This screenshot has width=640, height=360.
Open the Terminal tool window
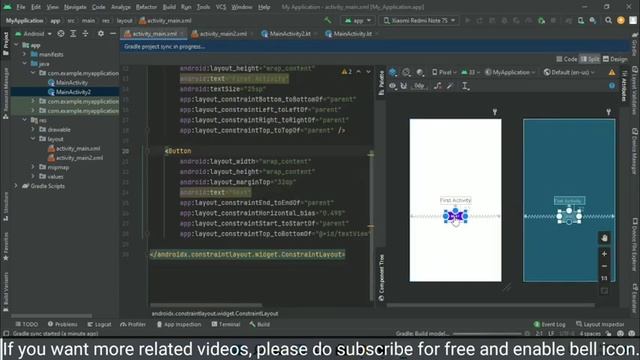[x=226, y=324]
